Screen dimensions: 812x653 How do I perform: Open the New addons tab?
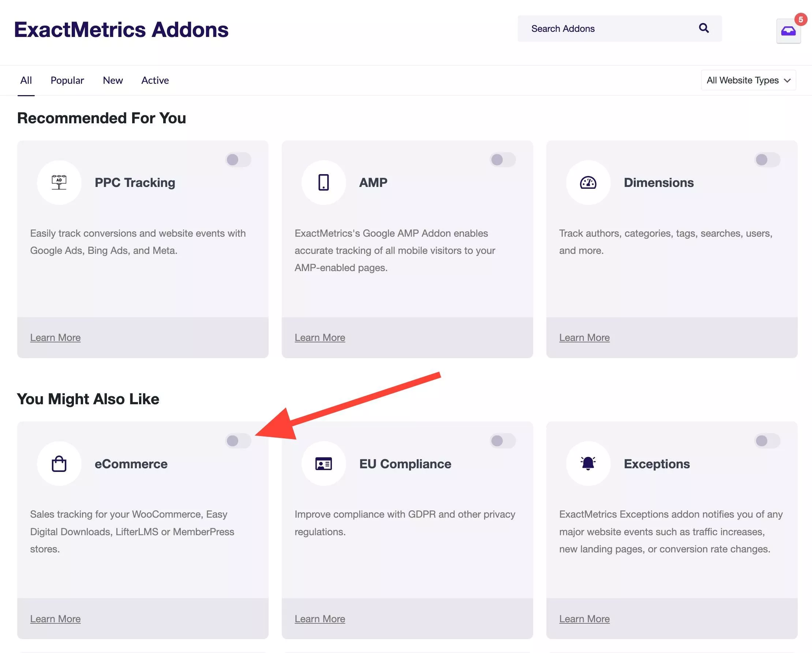(x=113, y=80)
